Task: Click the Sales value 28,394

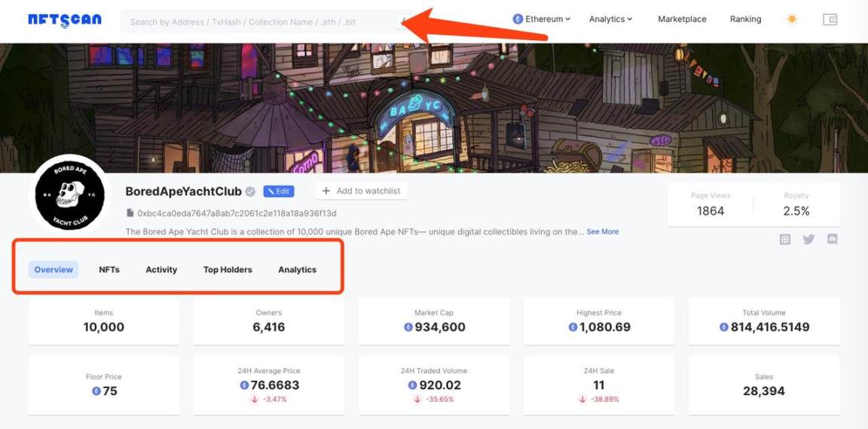Action: pyautogui.click(x=763, y=391)
